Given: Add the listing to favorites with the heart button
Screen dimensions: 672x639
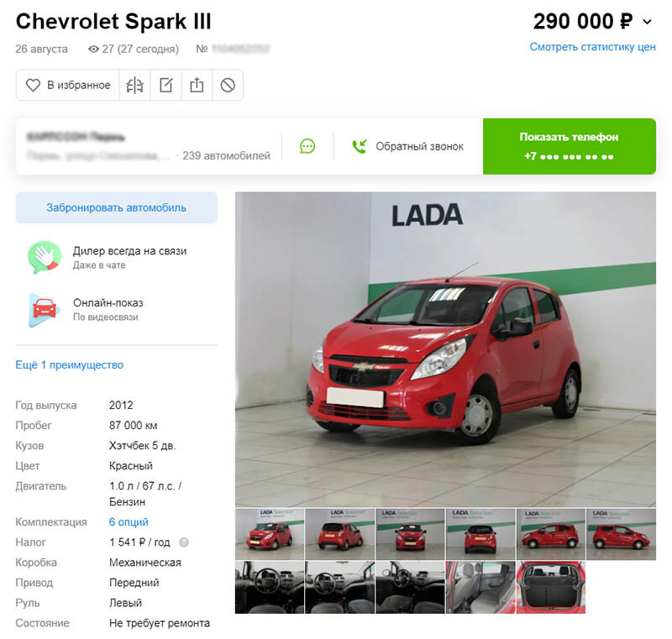Looking at the screenshot, I should (68, 86).
